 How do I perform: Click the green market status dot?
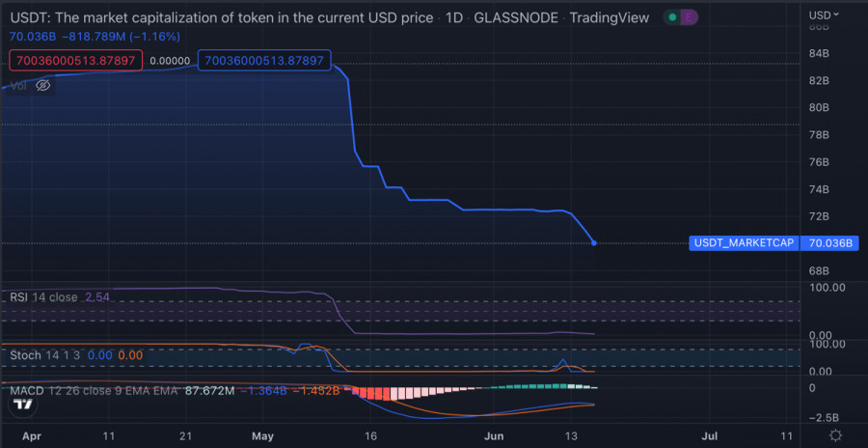[672, 17]
